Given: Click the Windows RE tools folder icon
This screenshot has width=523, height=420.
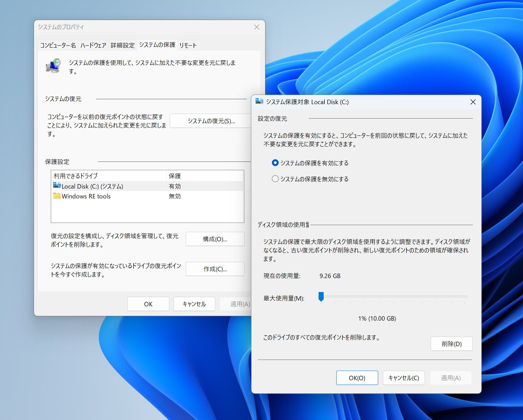Looking at the screenshot, I should pyautogui.click(x=57, y=196).
